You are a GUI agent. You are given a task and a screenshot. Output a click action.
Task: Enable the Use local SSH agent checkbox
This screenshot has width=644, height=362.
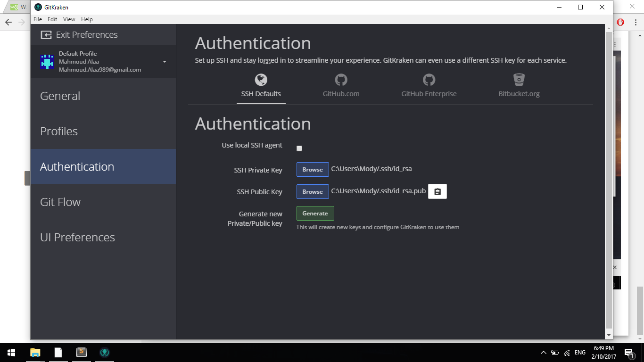[x=299, y=148]
